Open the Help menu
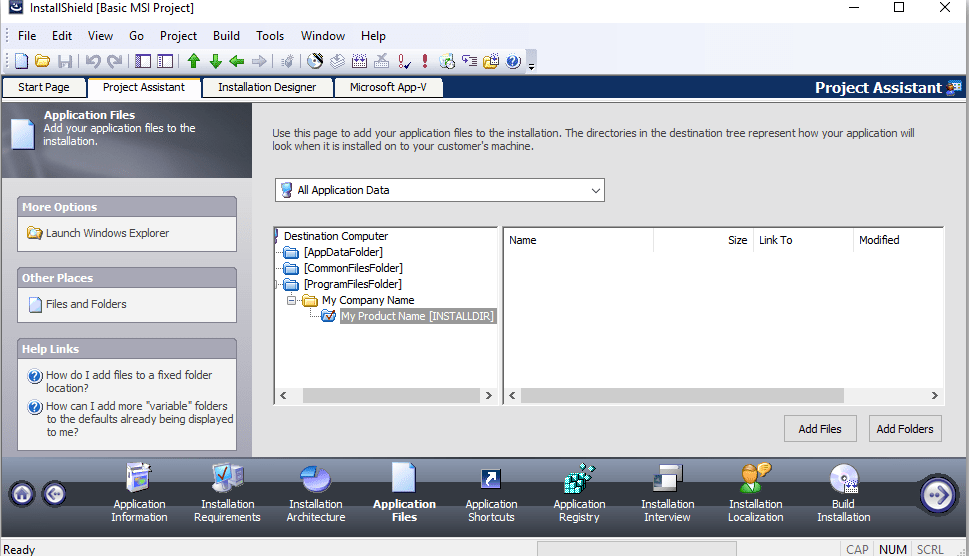Screen dimensions: 969x556 coord(373,36)
